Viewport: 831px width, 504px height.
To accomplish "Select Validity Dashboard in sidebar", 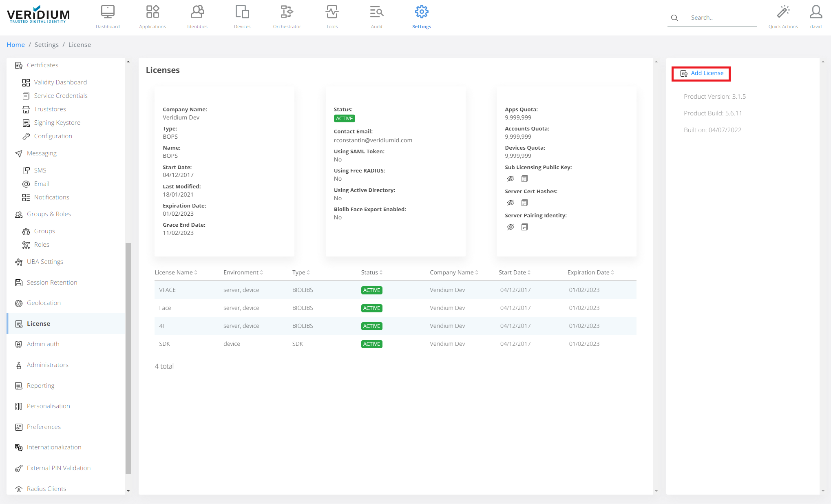I will click(x=60, y=82).
